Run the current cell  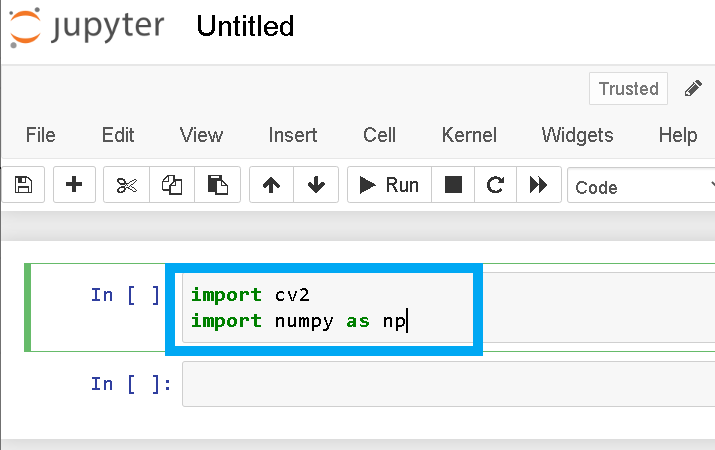389,185
